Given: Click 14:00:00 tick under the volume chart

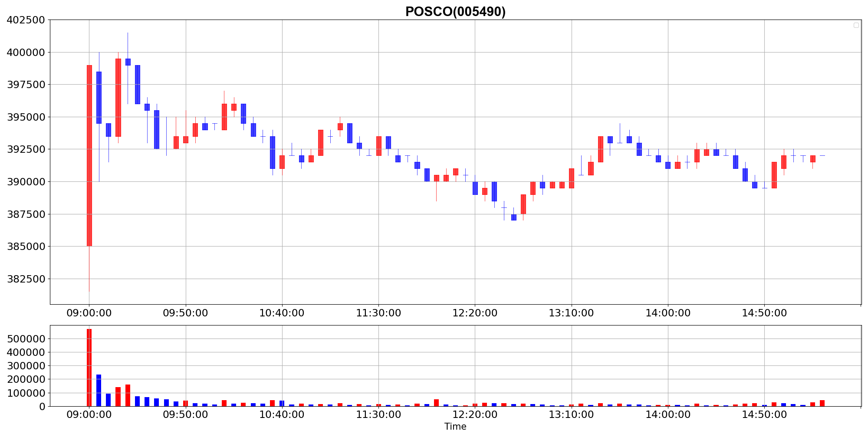Looking at the screenshot, I should pos(668,415).
